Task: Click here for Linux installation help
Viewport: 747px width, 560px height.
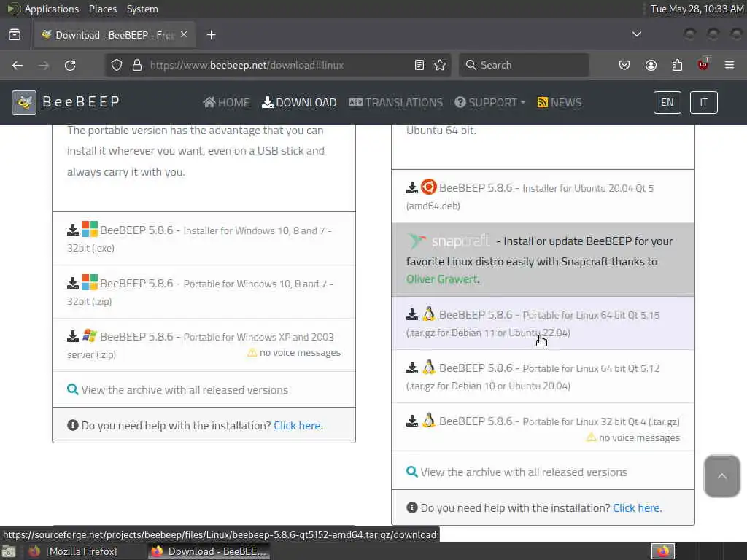Action: pyautogui.click(x=636, y=507)
